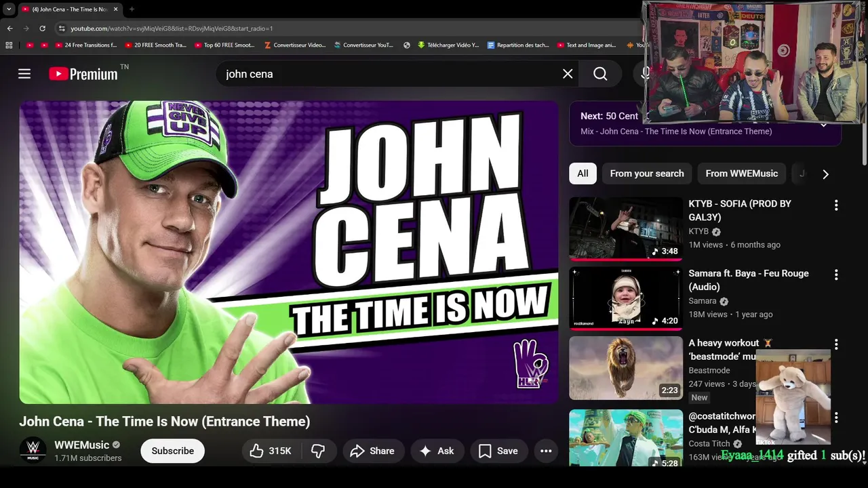Image resolution: width=868 pixels, height=488 pixels.
Task: Open the heavy workout lion thumbnail
Action: tap(626, 368)
